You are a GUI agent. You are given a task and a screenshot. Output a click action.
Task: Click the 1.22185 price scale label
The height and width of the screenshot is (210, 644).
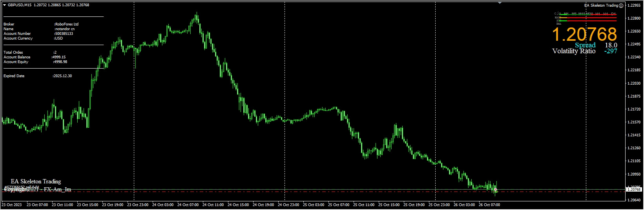coord(634,70)
